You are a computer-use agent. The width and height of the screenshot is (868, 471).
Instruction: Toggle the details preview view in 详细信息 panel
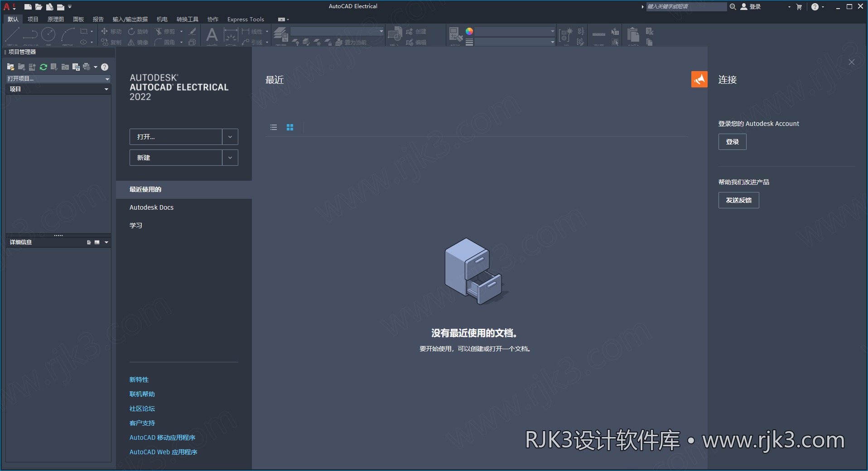coord(97,242)
